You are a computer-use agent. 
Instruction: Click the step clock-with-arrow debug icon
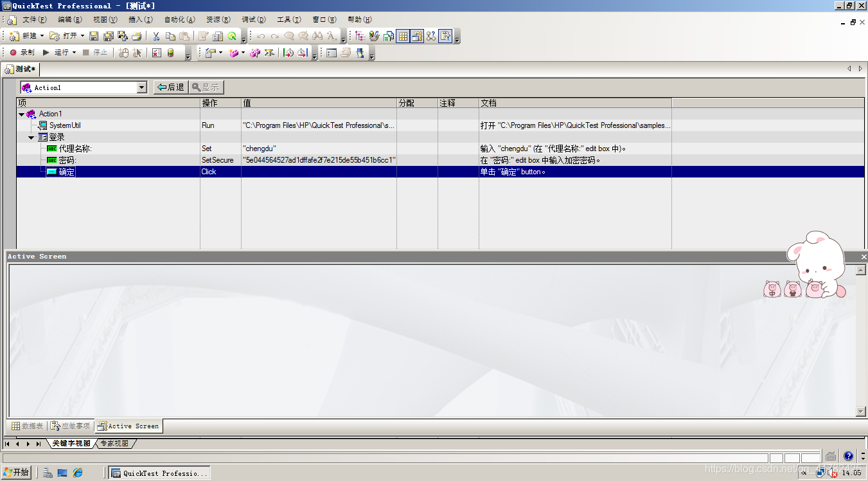tap(288, 53)
